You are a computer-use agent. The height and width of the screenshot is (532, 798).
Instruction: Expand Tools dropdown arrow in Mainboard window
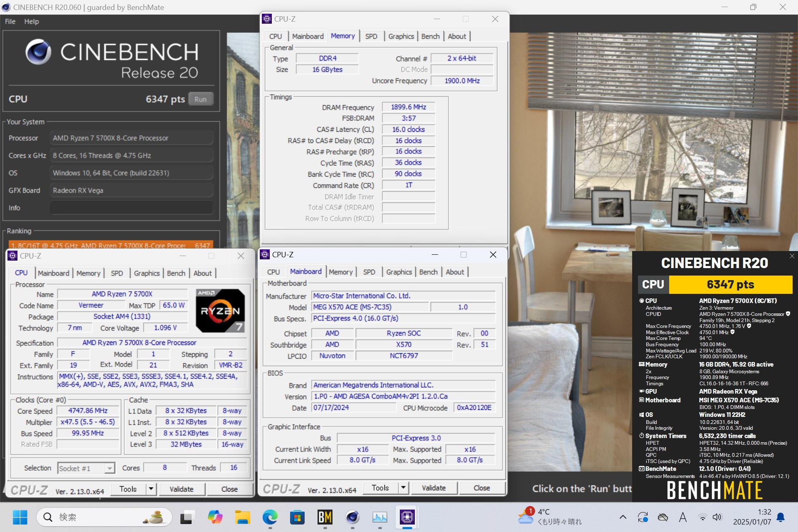click(403, 488)
